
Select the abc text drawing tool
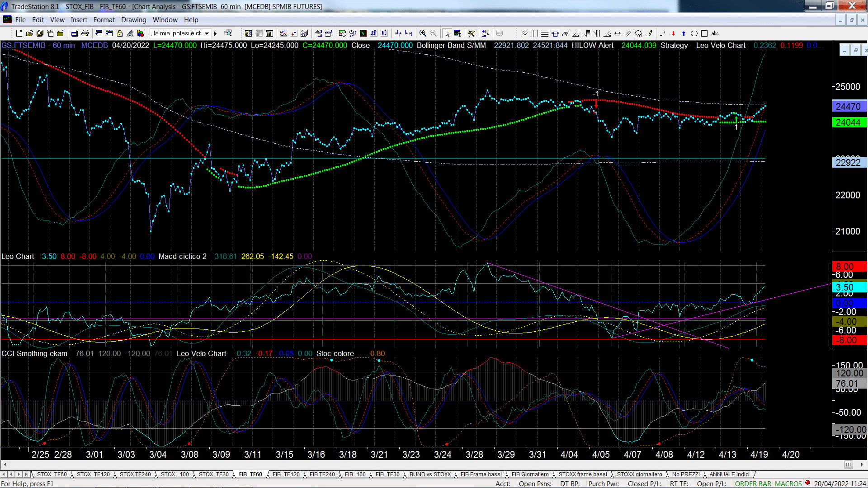pyautogui.click(x=715, y=33)
